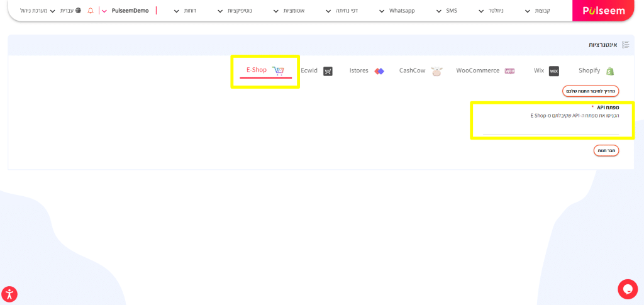
Task: Switch to the Shopify tab
Action: click(596, 71)
